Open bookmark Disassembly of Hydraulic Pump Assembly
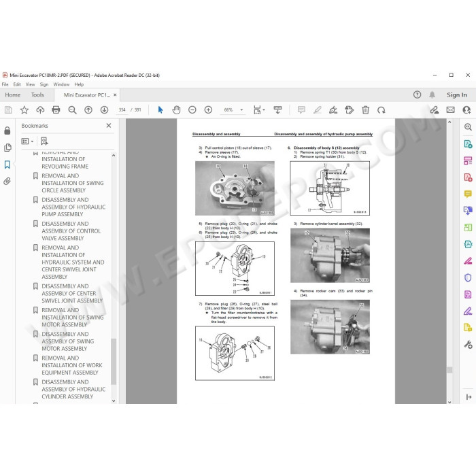The width and height of the screenshot is (476, 476). pyautogui.click(x=73, y=207)
